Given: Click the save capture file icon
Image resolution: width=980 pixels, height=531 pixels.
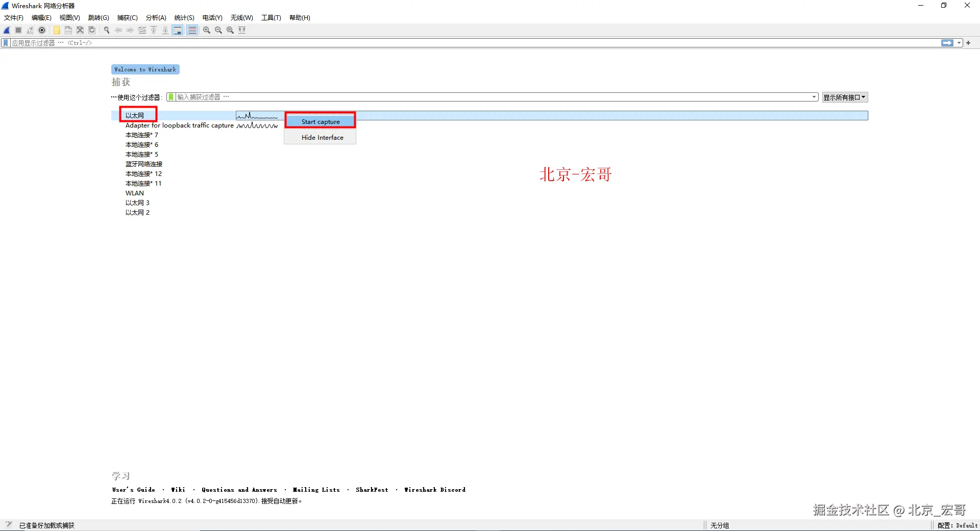Looking at the screenshot, I should point(68,30).
